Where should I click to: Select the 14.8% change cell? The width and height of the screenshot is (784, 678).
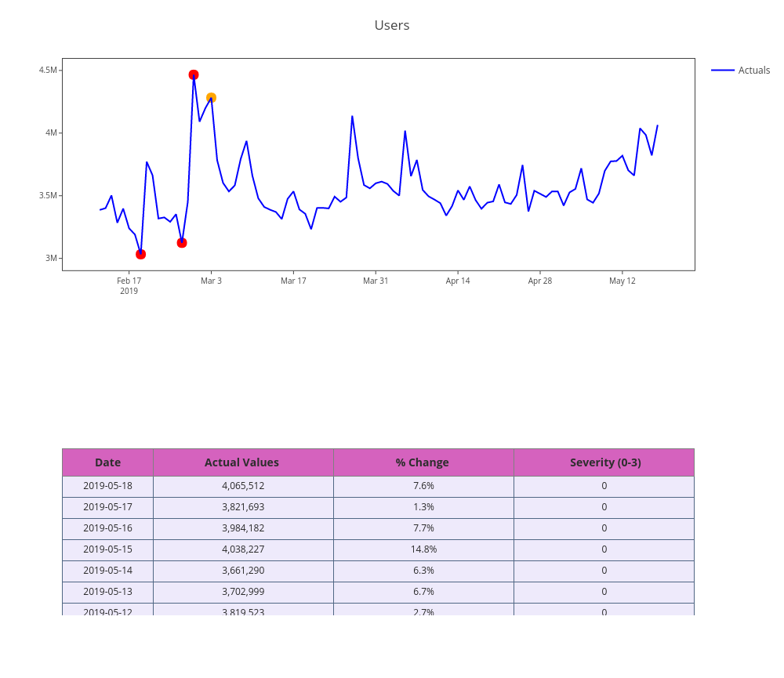click(423, 549)
